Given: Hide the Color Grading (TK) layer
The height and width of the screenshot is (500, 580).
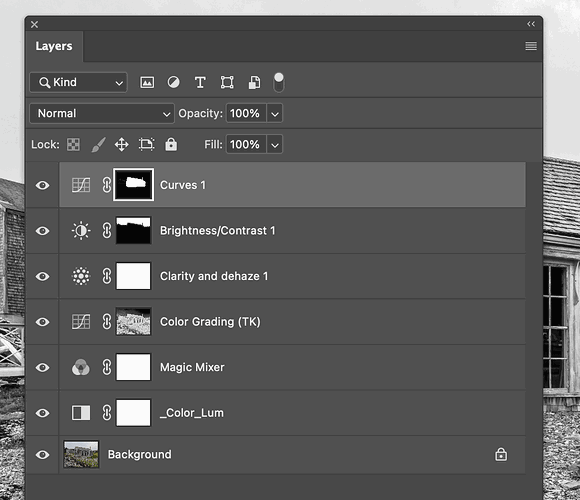Looking at the screenshot, I should click(x=43, y=322).
